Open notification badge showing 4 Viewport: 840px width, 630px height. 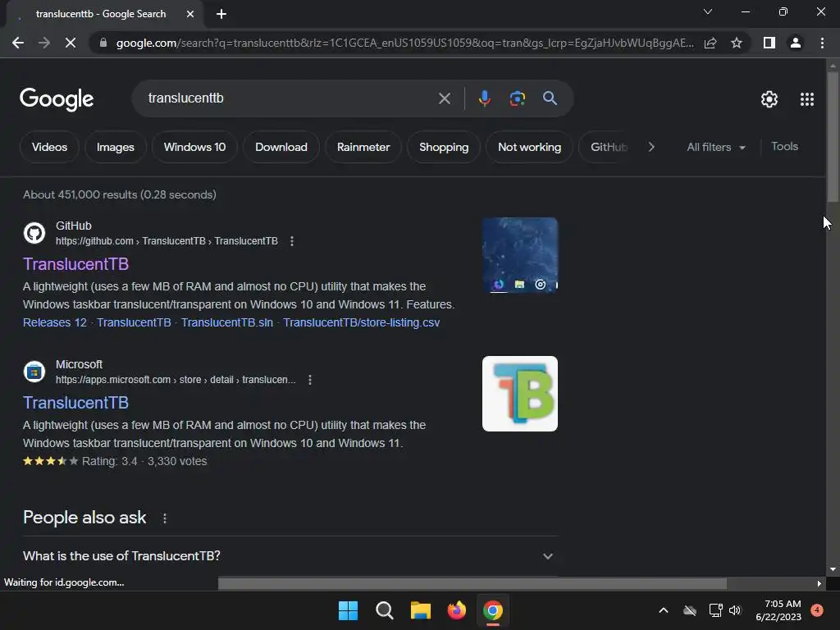(x=817, y=610)
